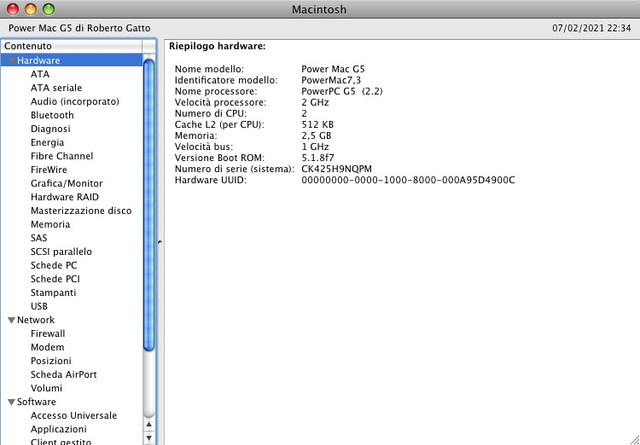Screen dimensions: 640x445
Task: Open the ATA hardware section
Action: point(40,74)
